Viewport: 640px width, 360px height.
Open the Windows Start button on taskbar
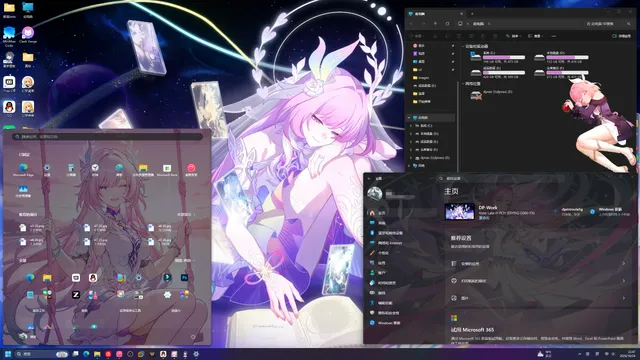pos(8,354)
